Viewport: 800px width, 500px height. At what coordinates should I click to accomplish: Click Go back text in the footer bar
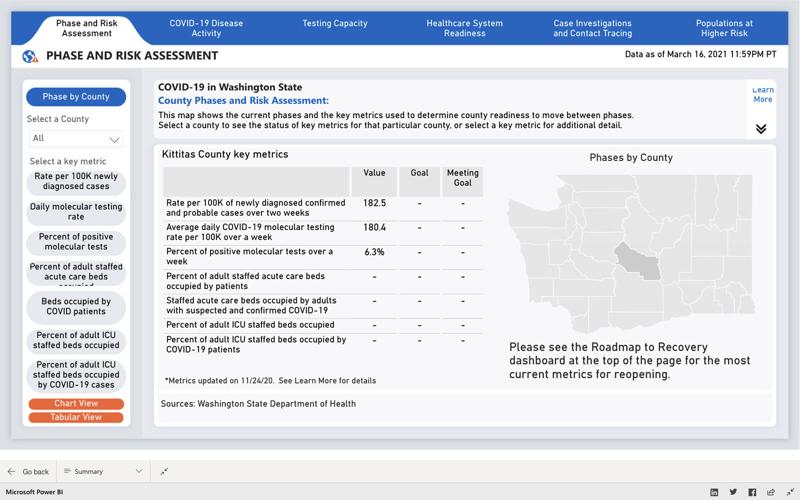pyautogui.click(x=36, y=471)
